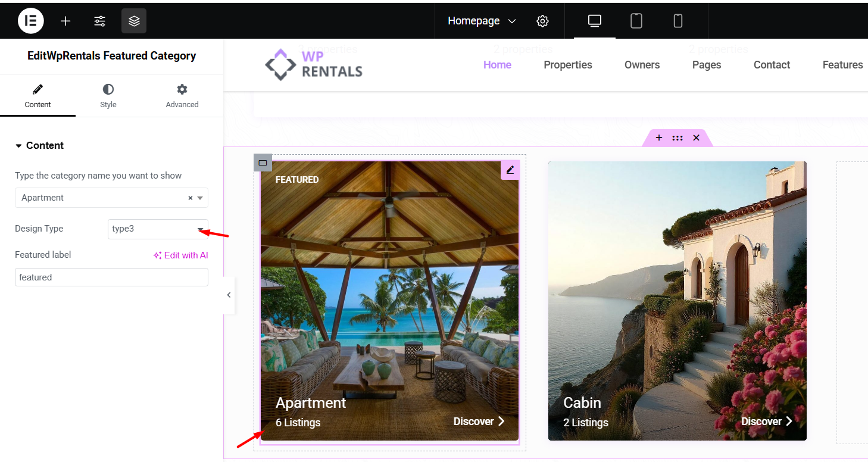868x462 pixels.
Task: Click the widget edit pencil icon
Action: pyautogui.click(x=510, y=170)
